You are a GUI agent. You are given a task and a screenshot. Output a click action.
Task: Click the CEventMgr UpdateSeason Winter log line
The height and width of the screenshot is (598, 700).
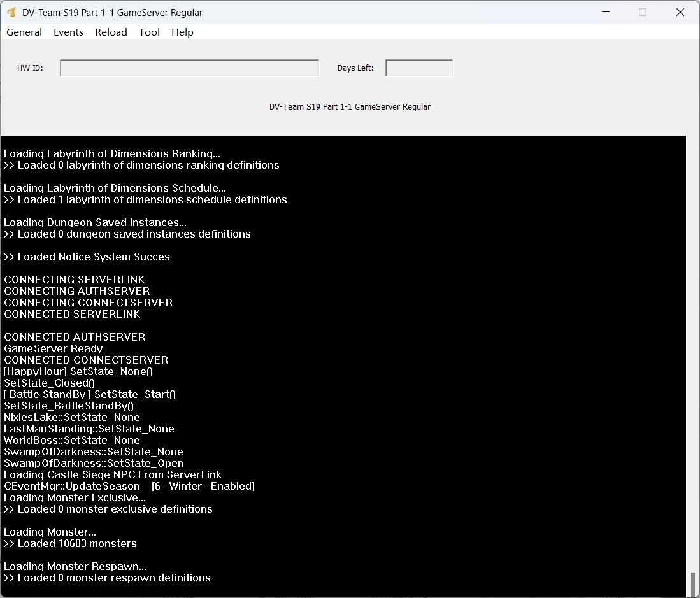tap(129, 486)
